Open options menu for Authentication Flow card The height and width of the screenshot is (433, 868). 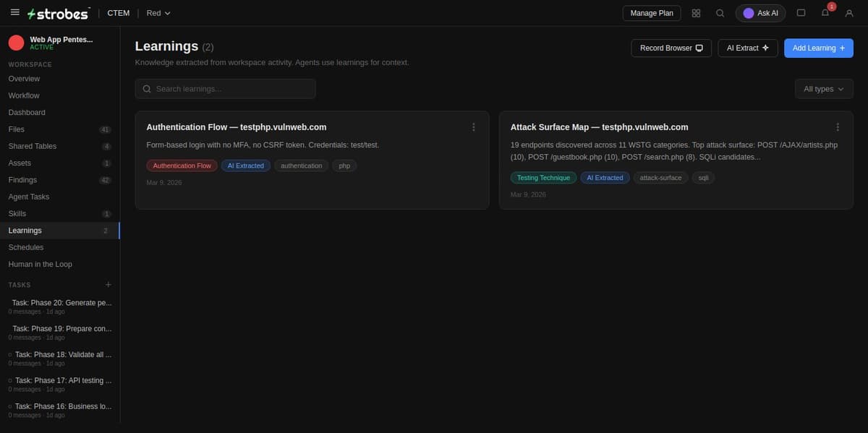coord(474,127)
